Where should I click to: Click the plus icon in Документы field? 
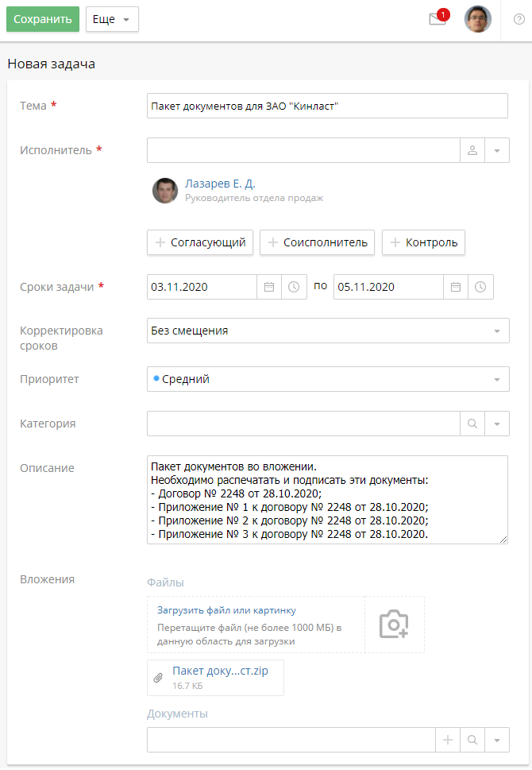448,740
